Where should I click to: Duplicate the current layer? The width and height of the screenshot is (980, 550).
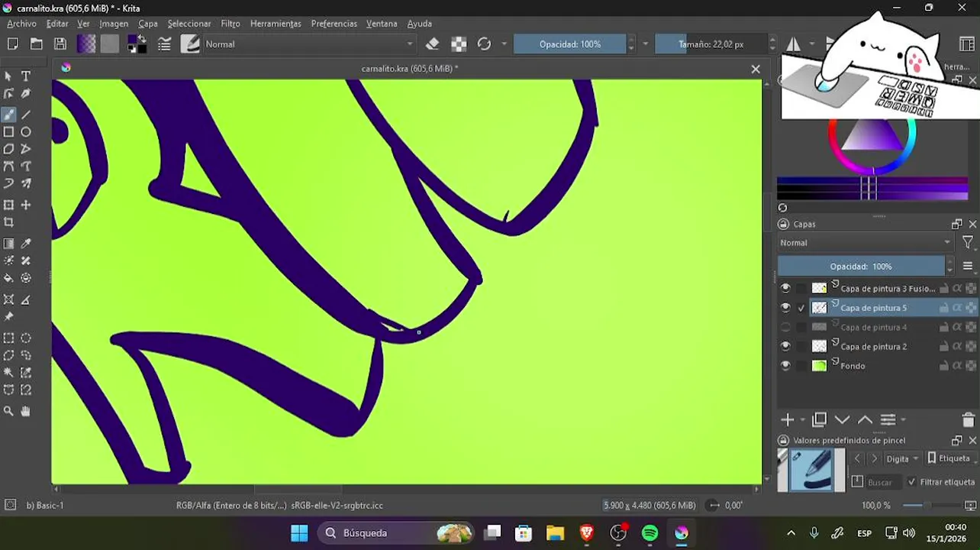tap(820, 420)
